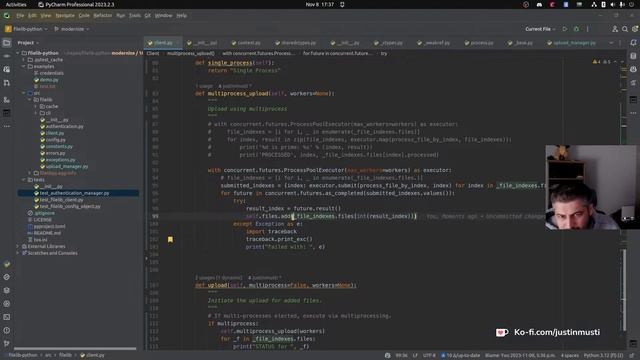Debug the current file
Screen dimensions: 640x360
576,29
